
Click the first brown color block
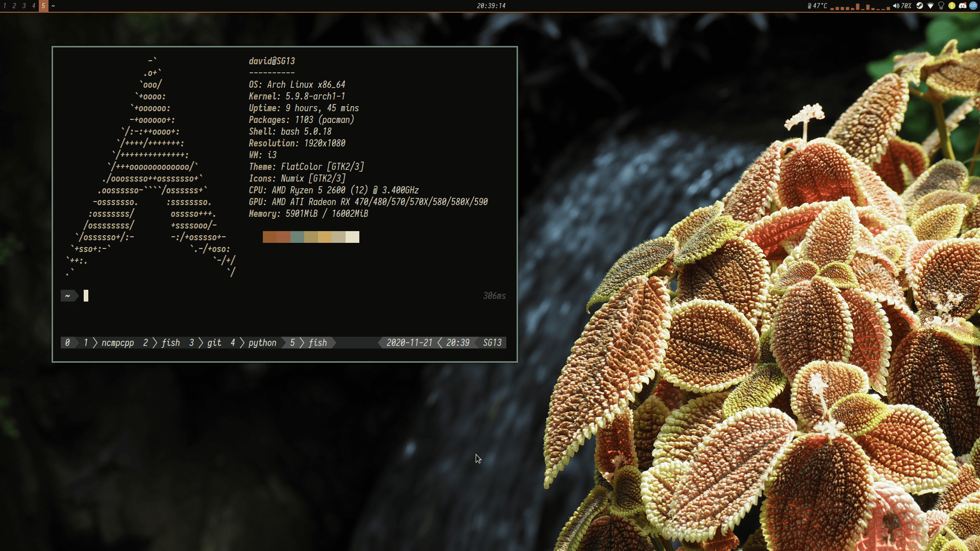point(269,237)
